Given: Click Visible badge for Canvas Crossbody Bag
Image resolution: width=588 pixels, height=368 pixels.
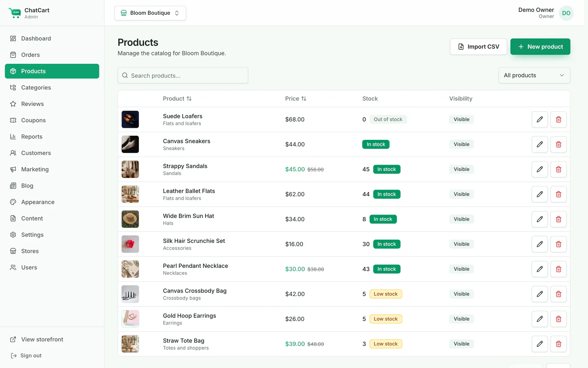Looking at the screenshot, I should 461,294.
